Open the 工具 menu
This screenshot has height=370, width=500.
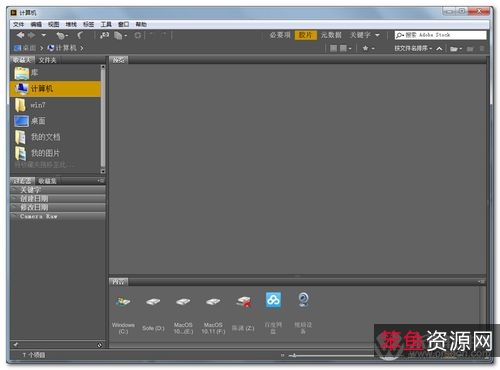point(106,24)
